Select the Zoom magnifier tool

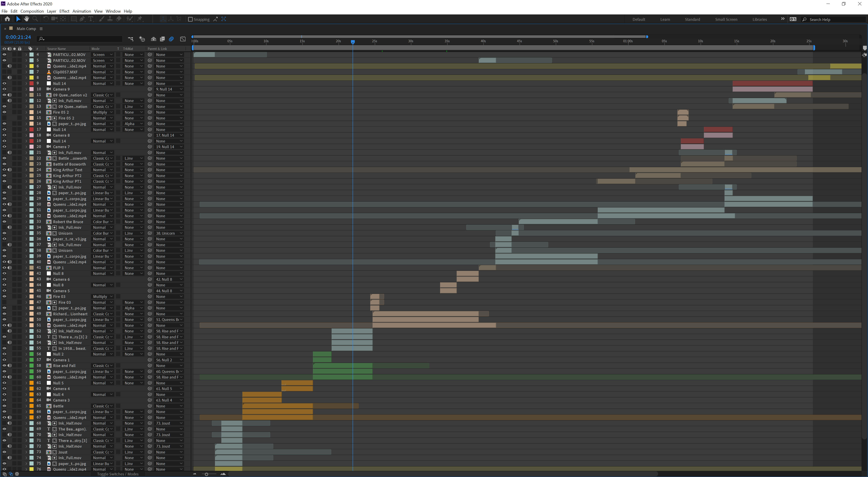[35, 19]
